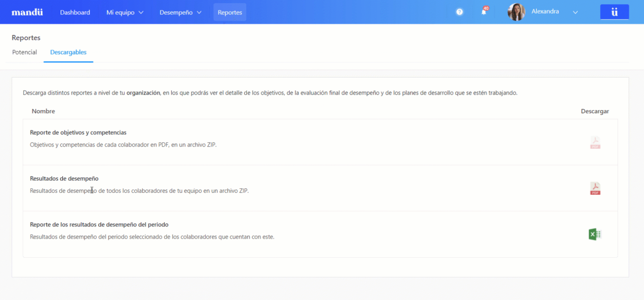Click the bold word organización in the intro
The image size is (644, 300).
[x=143, y=93]
